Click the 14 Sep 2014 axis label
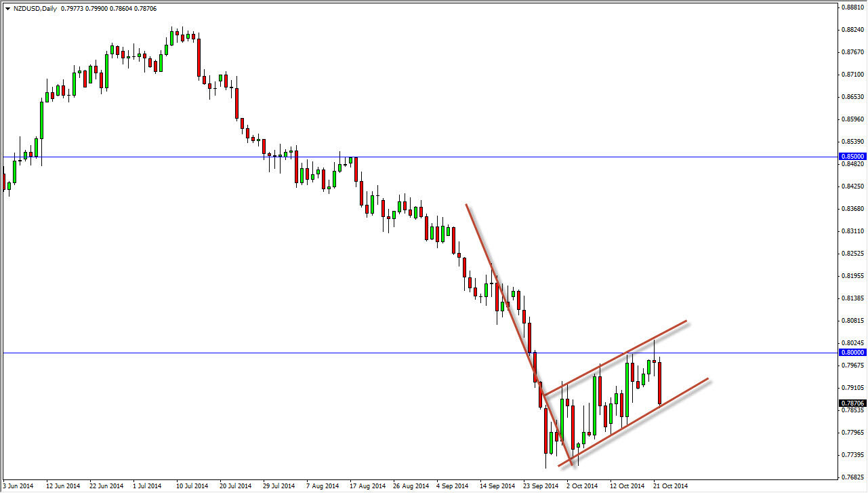The height and width of the screenshot is (493, 868). 497,486
